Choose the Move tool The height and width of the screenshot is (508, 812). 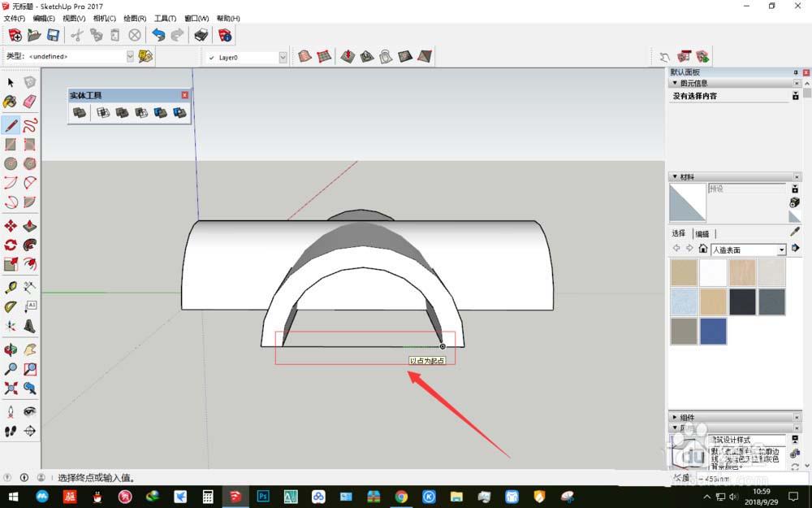(11, 225)
